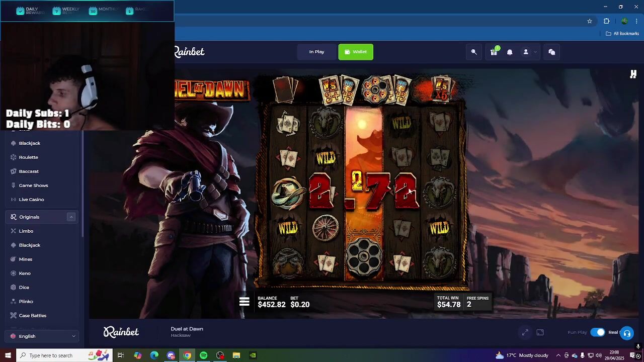This screenshot has width=644, height=362.
Task: Open the live support headset button
Action: pyautogui.click(x=627, y=333)
